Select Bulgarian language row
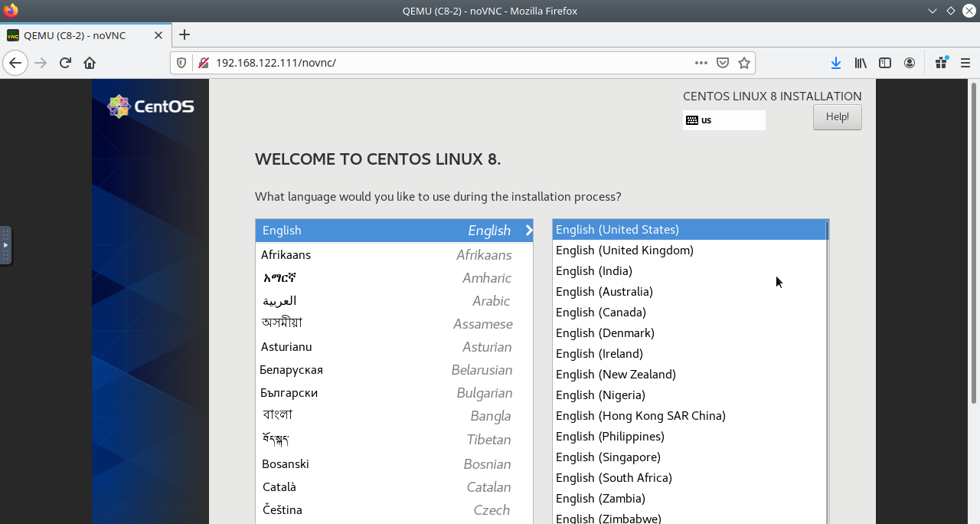This screenshot has height=524, width=980. coord(394,393)
